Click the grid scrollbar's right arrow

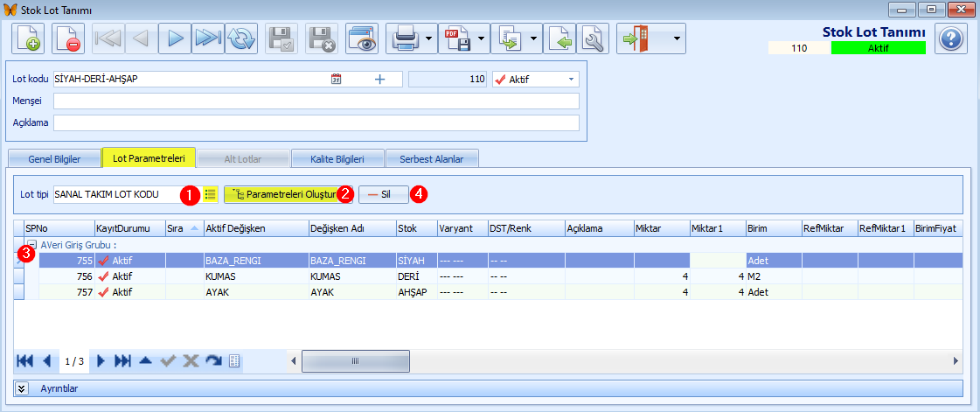pos(956,360)
